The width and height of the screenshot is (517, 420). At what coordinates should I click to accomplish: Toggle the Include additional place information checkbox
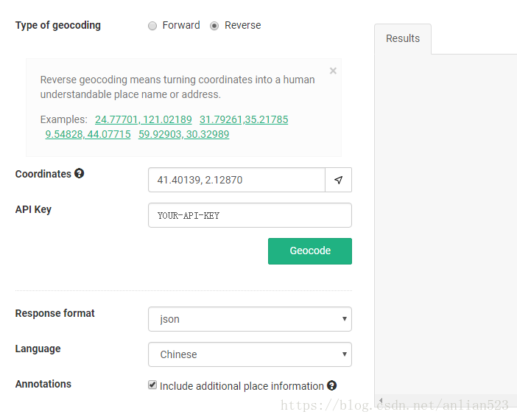152,385
